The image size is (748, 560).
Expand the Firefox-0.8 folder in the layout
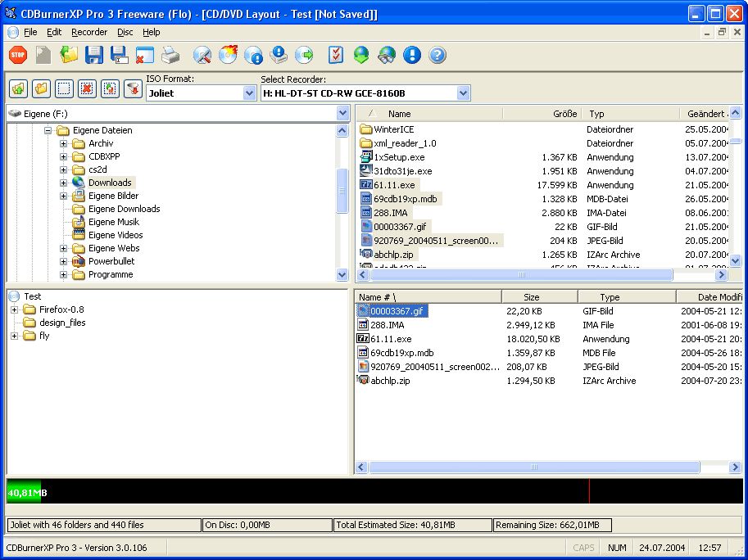pos(14,309)
